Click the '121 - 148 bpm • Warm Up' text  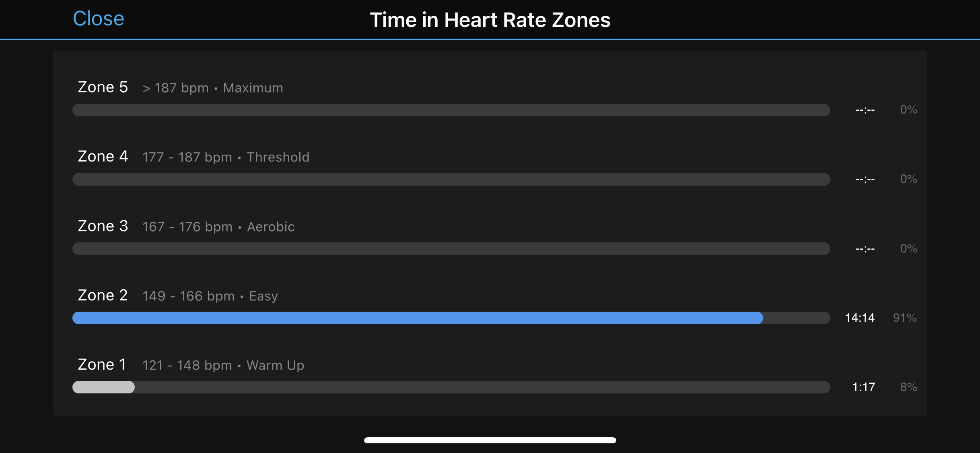(223, 365)
